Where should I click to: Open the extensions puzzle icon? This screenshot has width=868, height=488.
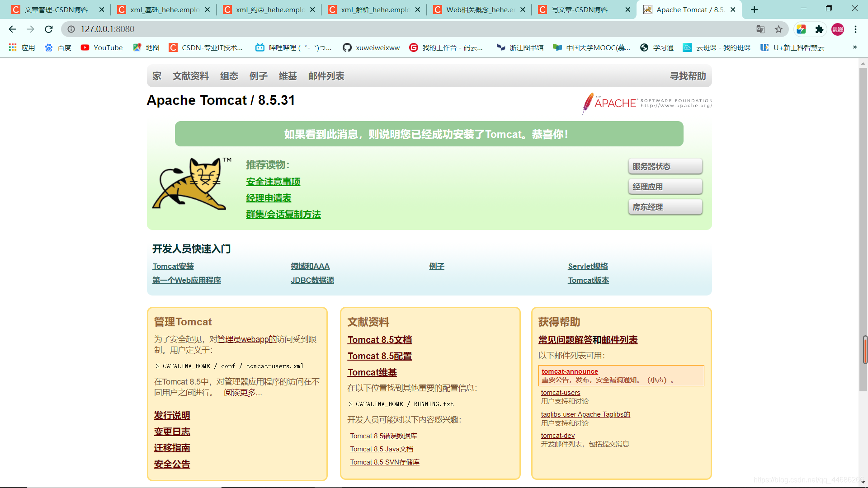[819, 29]
